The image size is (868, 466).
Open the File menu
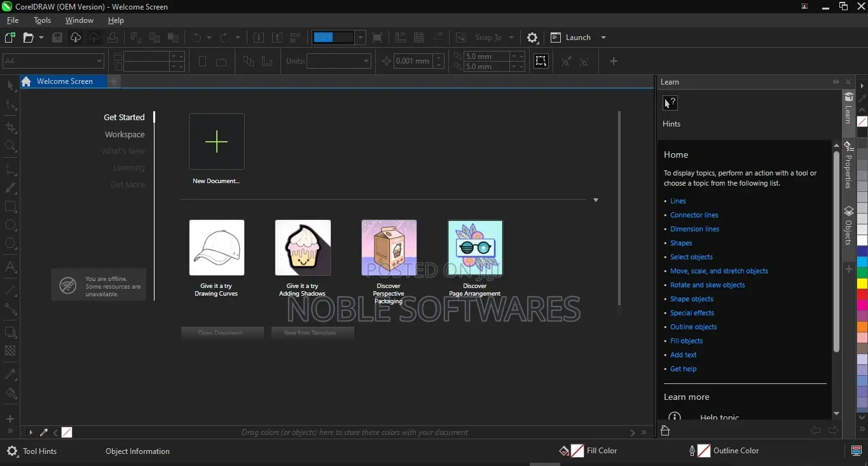click(13, 20)
